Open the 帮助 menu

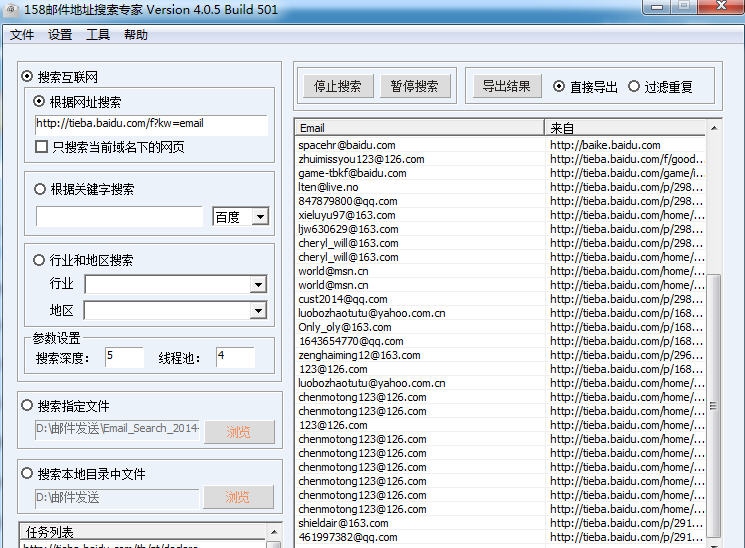point(136,35)
